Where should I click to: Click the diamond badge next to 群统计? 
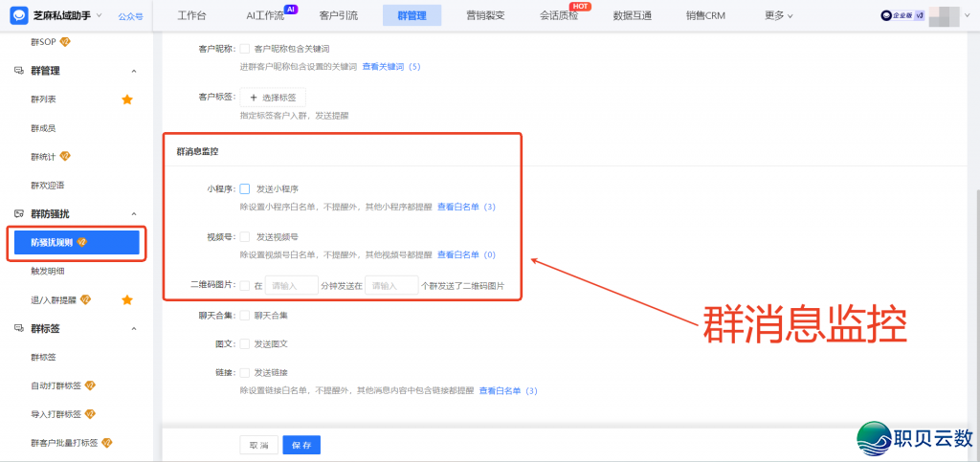click(x=65, y=157)
